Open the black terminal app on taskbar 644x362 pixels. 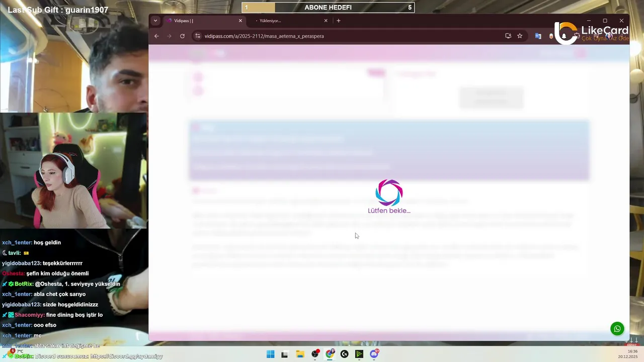pos(284,354)
